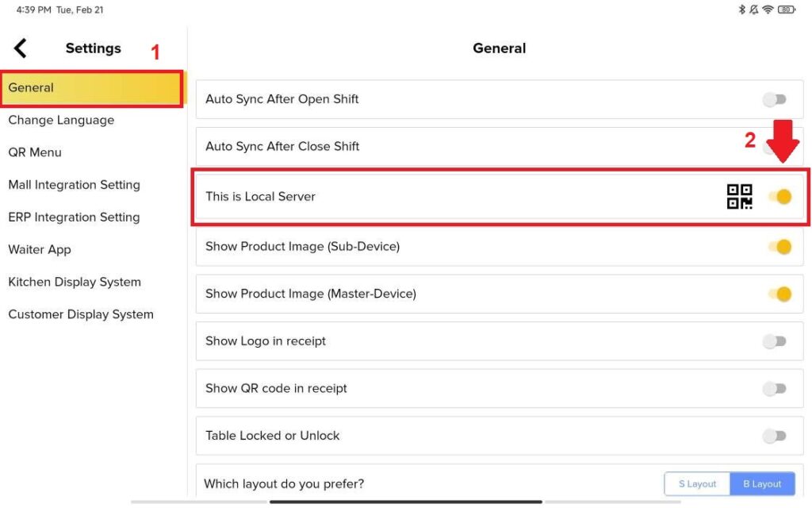Open the Change Language settings
The width and height of the screenshot is (812, 508).
coord(61,121)
